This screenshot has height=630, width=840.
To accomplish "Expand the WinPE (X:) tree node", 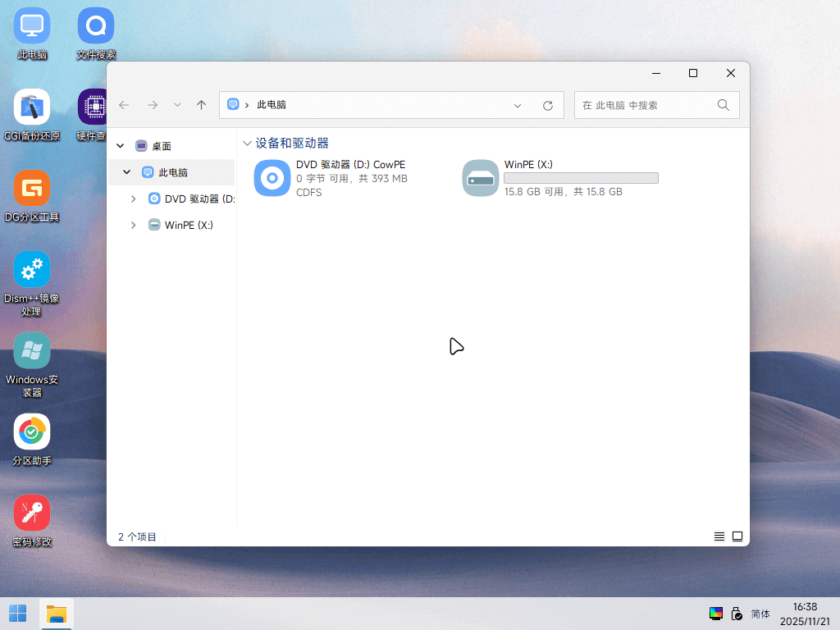I will (x=134, y=225).
